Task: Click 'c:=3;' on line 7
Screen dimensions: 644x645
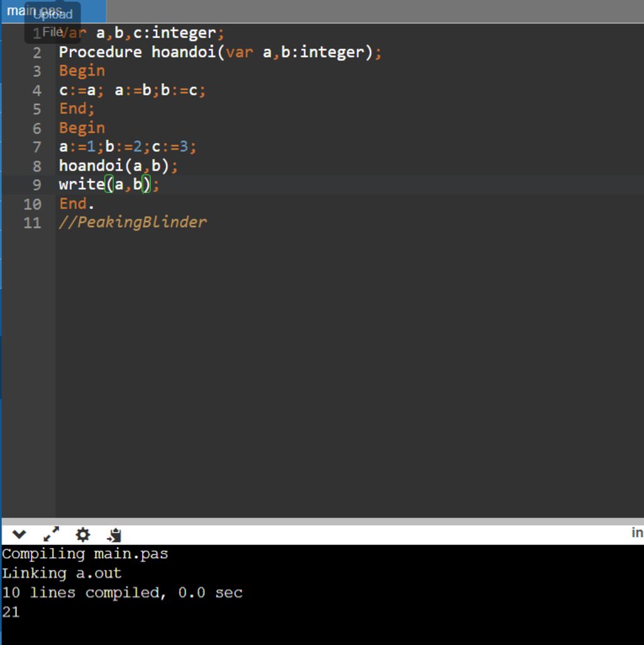Action: pyautogui.click(x=174, y=147)
